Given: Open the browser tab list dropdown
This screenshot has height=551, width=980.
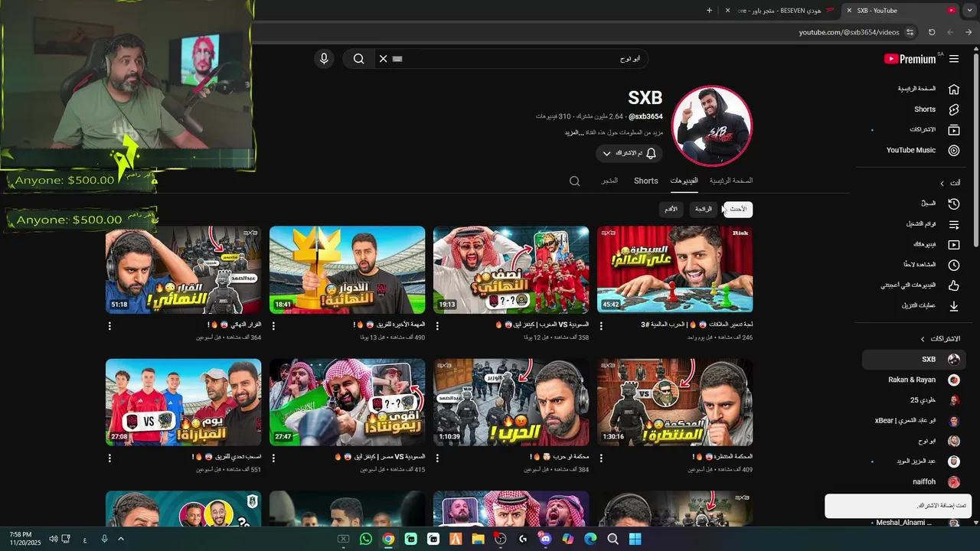Looking at the screenshot, I should click(x=969, y=11).
